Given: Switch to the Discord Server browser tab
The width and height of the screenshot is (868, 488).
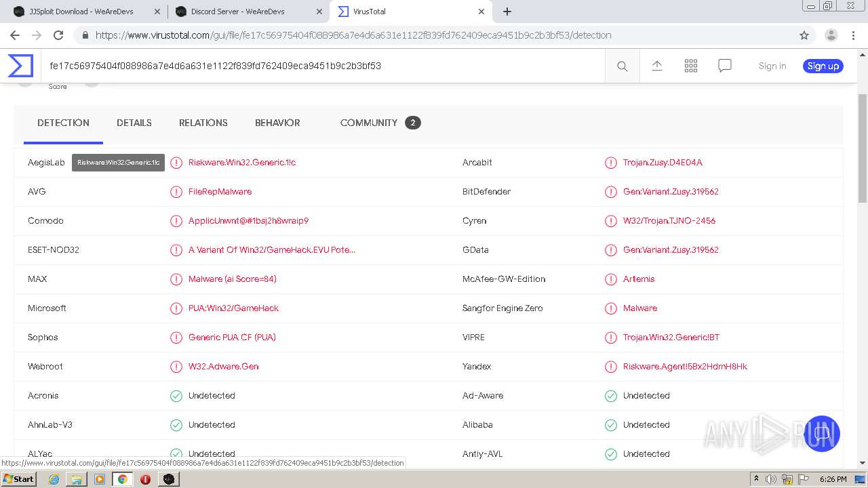Looking at the screenshot, I should point(248,12).
